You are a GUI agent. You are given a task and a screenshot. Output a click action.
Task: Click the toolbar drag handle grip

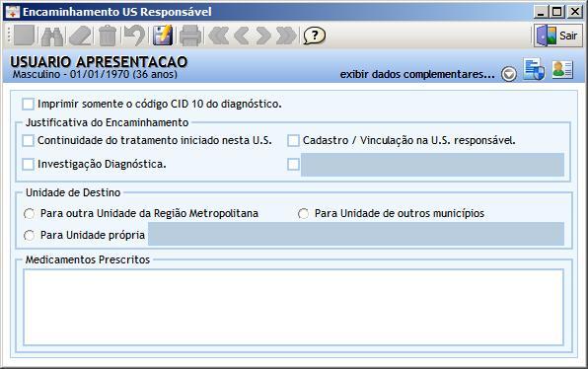point(9,36)
